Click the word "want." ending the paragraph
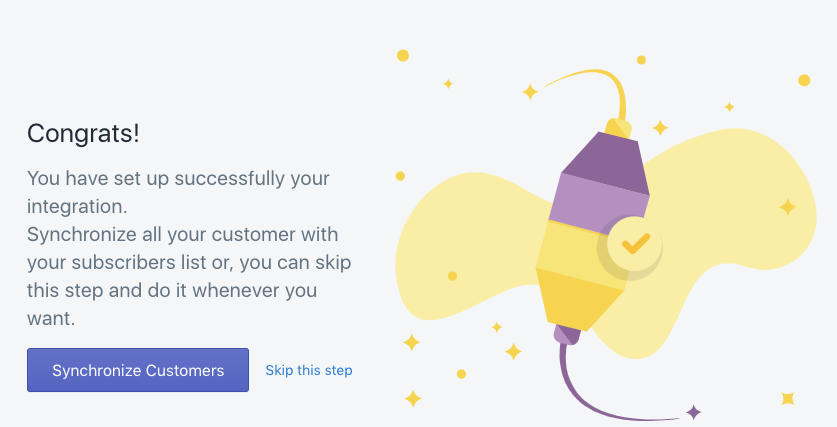The height and width of the screenshot is (427, 837). coord(51,319)
